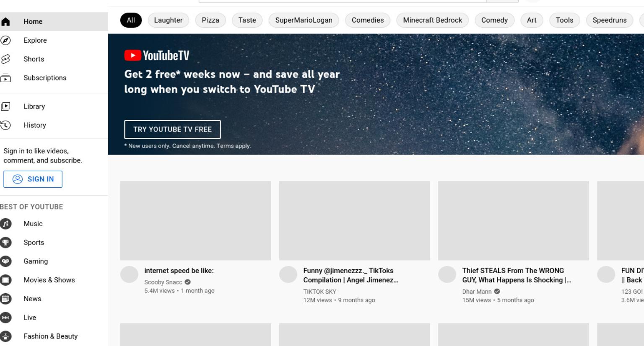644x346 pixels.
Task: Click TRY YOUTUBE TV FREE button
Action: point(172,129)
